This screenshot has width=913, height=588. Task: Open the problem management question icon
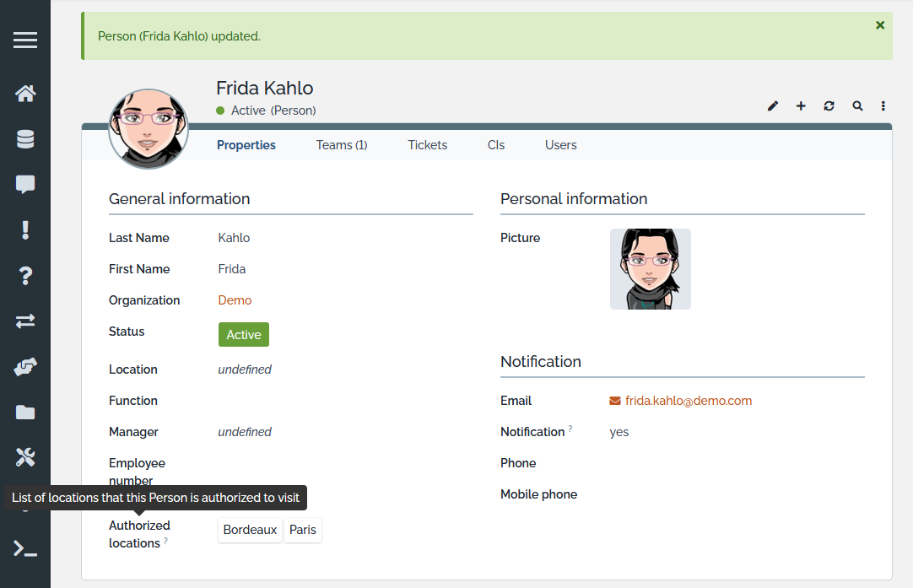25,276
